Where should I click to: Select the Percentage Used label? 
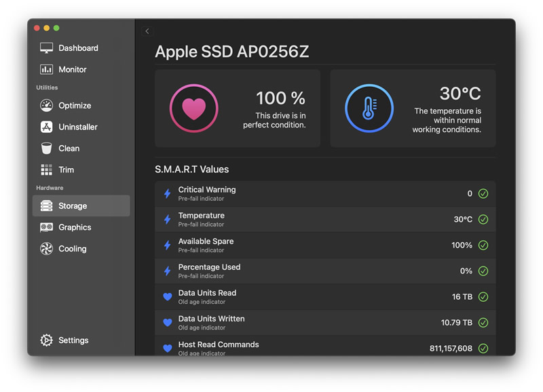(x=209, y=267)
